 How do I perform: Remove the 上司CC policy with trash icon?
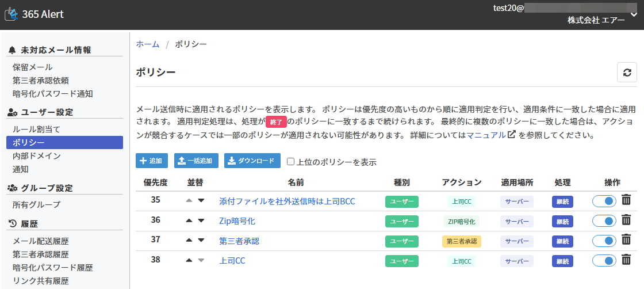click(627, 260)
